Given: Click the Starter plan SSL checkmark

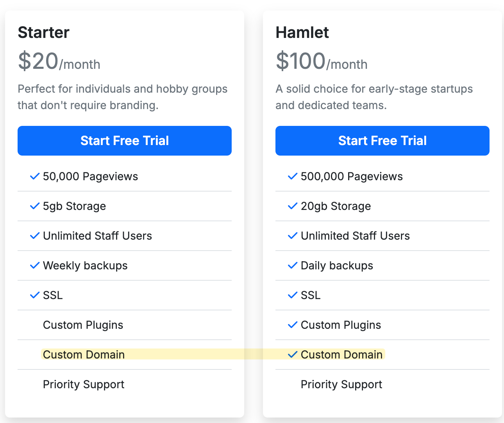Looking at the screenshot, I should pyautogui.click(x=35, y=295).
